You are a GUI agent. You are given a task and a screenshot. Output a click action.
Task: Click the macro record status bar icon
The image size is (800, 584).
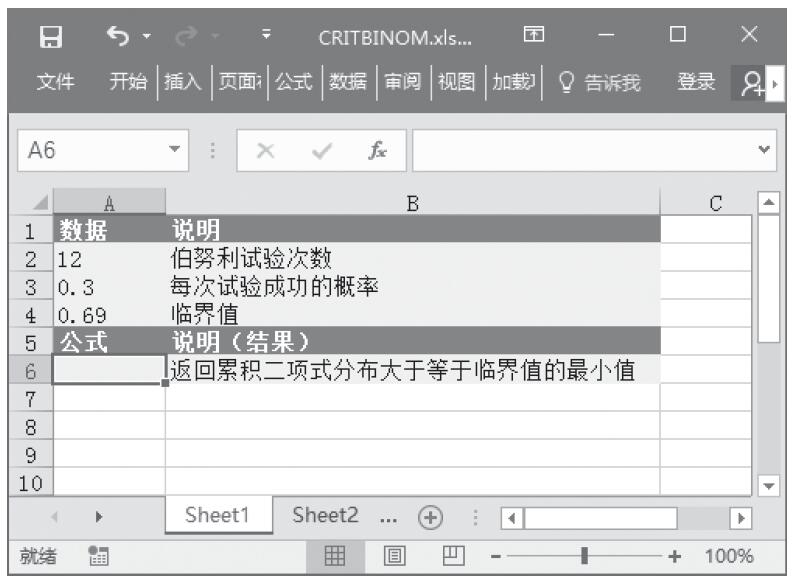(98, 556)
